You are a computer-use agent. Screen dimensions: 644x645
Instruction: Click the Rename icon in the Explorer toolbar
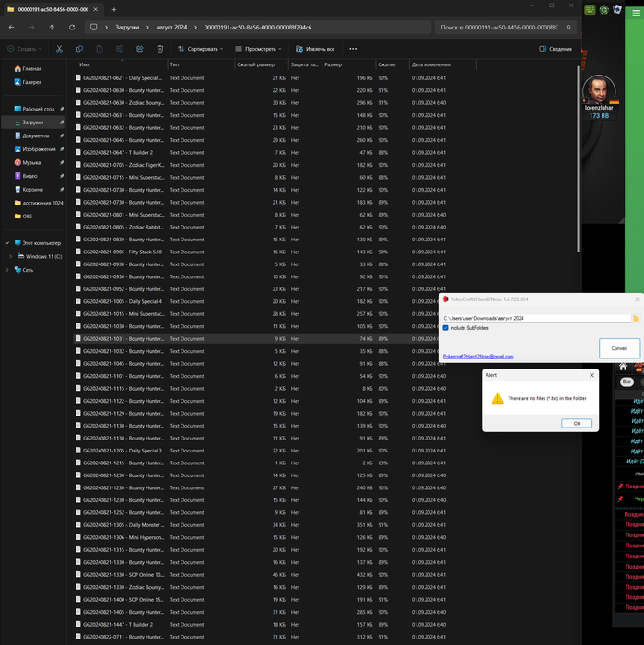point(120,49)
